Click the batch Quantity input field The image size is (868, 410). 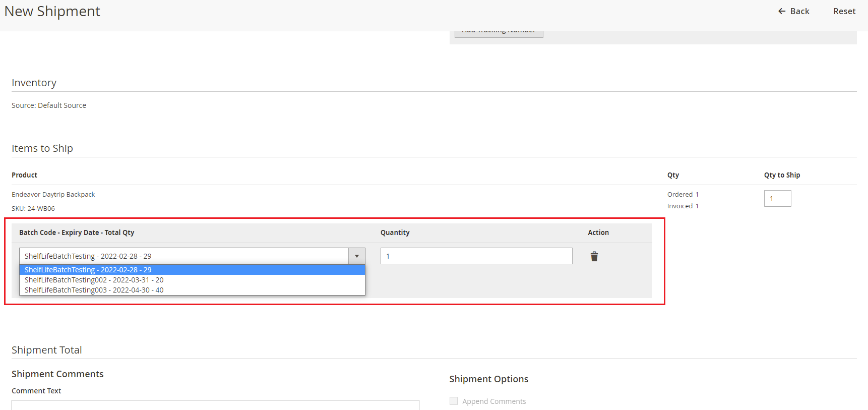[476, 256]
